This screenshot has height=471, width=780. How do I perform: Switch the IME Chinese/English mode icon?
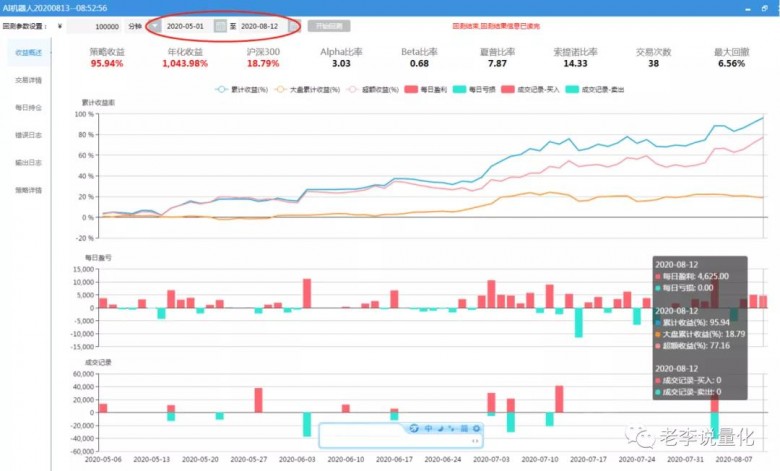(x=428, y=428)
